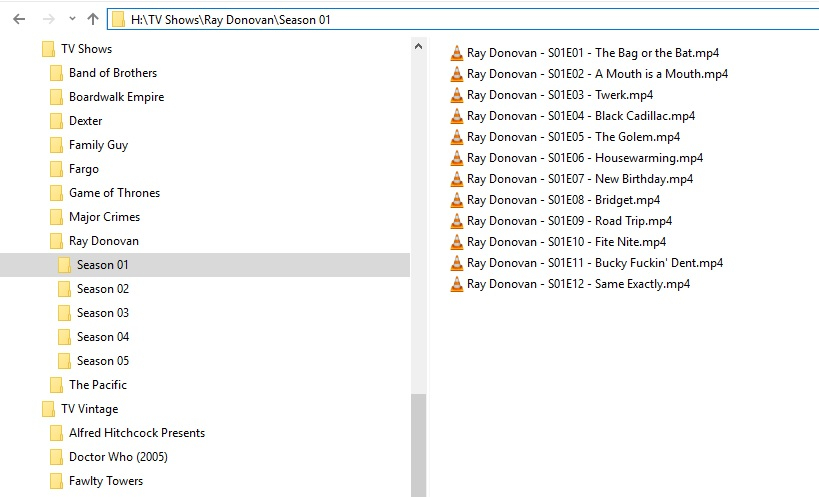Open the recent locations dropdown arrow
819x497 pixels.
[72, 19]
